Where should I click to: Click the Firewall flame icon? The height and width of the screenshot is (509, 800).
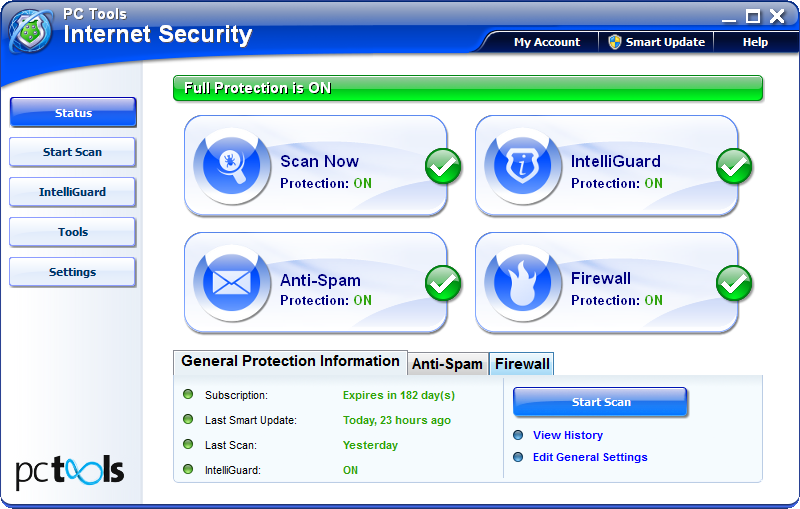click(522, 282)
